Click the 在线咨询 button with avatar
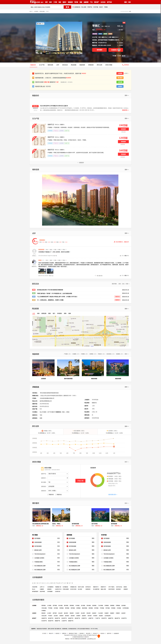The height and width of the screenshot is (644, 161). 116,50
